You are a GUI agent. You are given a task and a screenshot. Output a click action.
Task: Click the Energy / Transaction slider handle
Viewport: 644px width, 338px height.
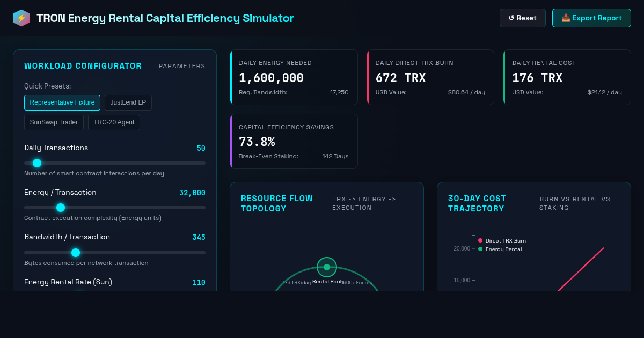point(61,208)
